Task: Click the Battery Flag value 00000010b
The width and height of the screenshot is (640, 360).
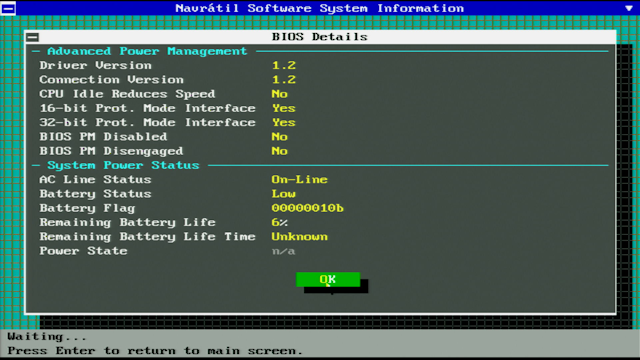Action: click(x=308, y=208)
